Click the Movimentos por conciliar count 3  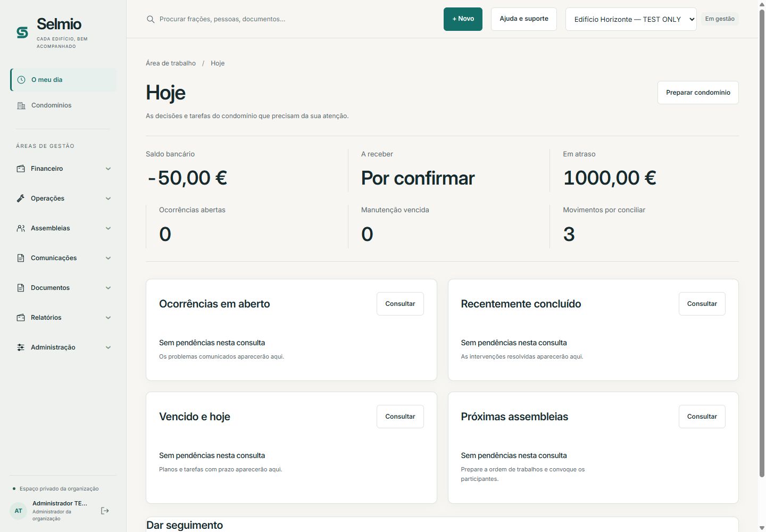tap(569, 234)
